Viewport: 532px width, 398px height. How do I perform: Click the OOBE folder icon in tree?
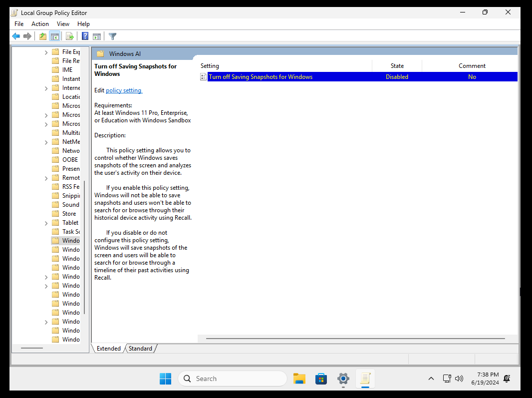tap(55, 160)
